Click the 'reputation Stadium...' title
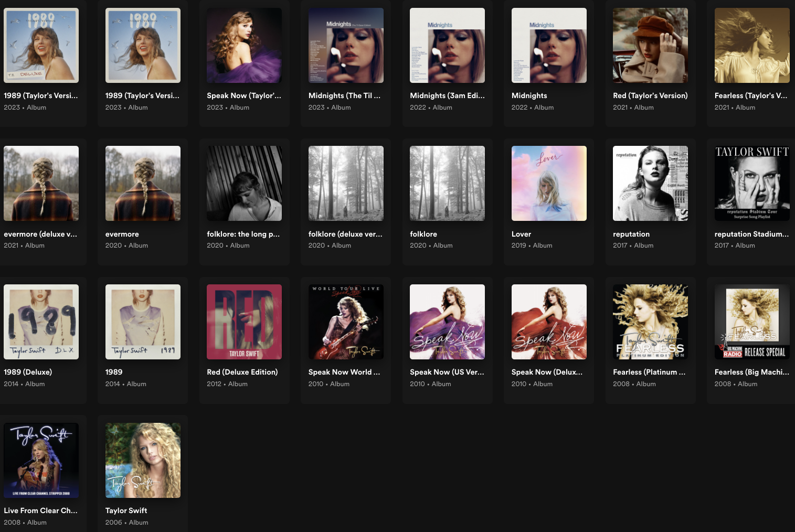Image resolution: width=795 pixels, height=532 pixels. (x=751, y=234)
